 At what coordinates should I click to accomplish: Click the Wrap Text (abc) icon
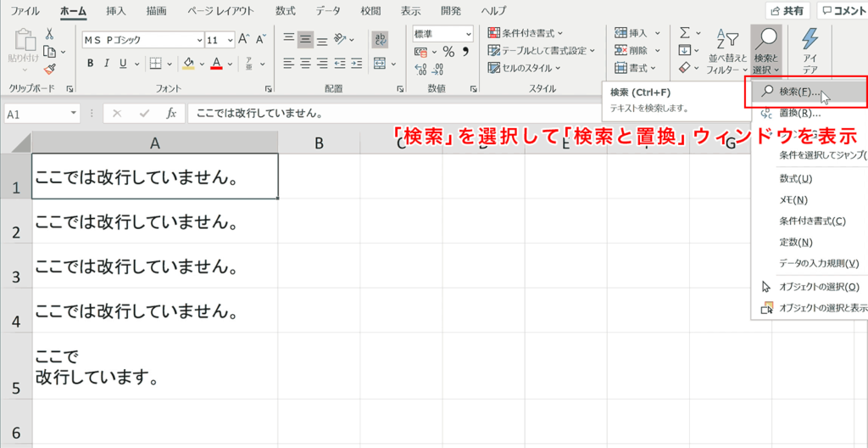381,39
